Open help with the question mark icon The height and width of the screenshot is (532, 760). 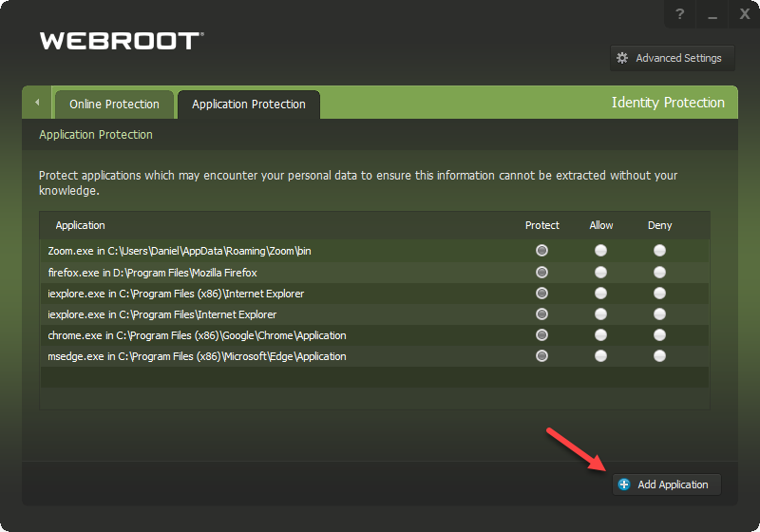680,14
